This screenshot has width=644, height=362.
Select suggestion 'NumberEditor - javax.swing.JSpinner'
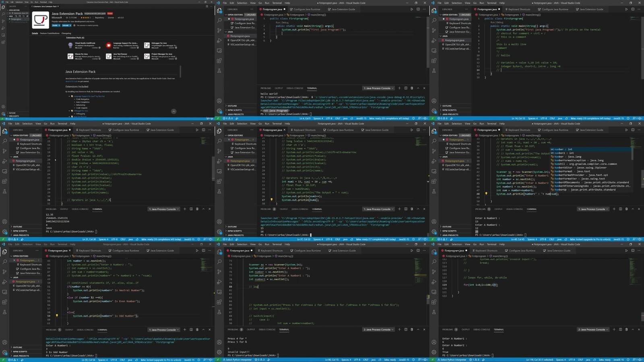pyautogui.click(x=591, y=168)
